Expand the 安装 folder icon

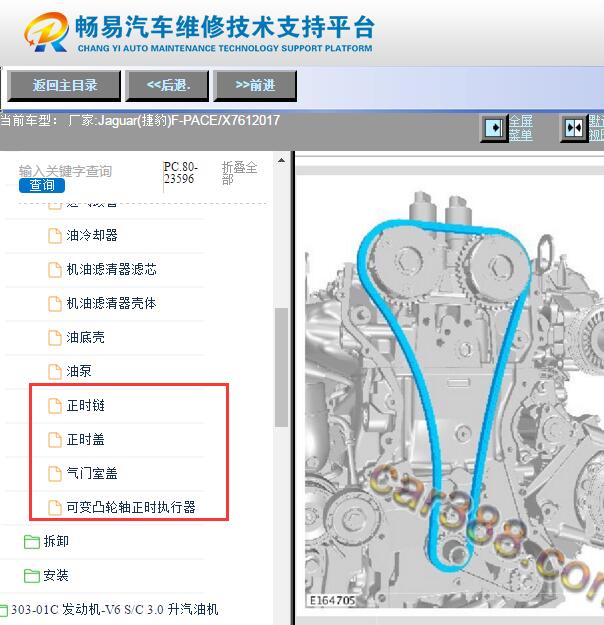(31, 576)
